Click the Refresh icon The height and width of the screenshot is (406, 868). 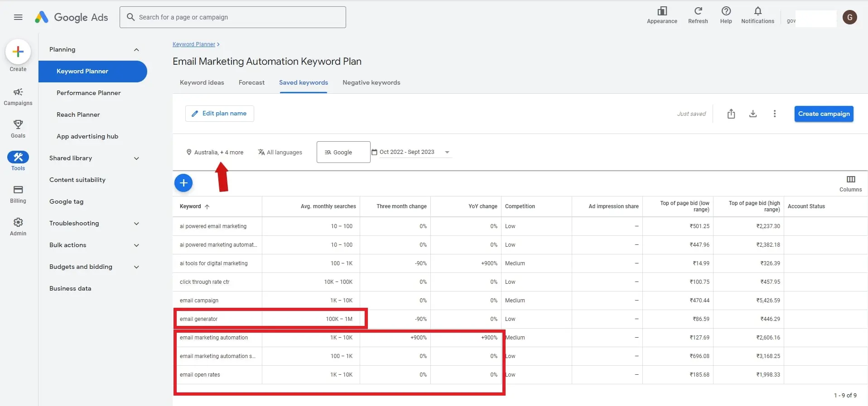pyautogui.click(x=698, y=15)
